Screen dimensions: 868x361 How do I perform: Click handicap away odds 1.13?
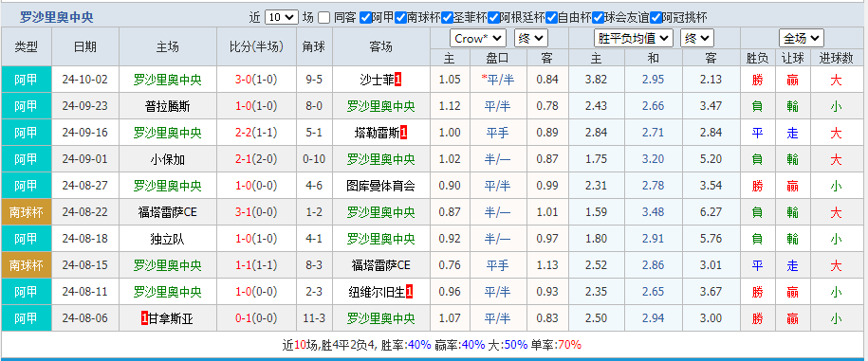pos(547,265)
